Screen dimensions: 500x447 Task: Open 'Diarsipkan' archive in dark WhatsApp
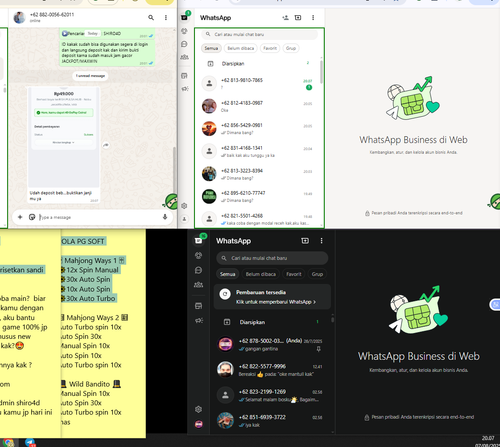click(272, 322)
